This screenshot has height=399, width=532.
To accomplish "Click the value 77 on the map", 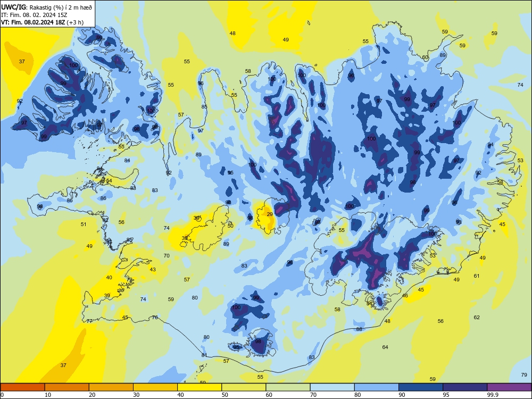I will coord(89,321).
